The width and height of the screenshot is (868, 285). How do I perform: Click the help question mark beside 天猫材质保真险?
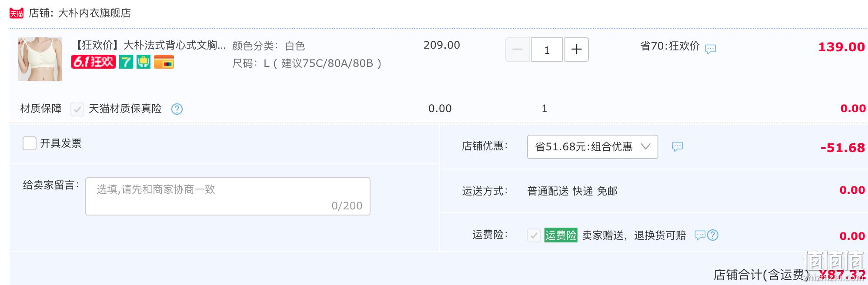click(177, 109)
